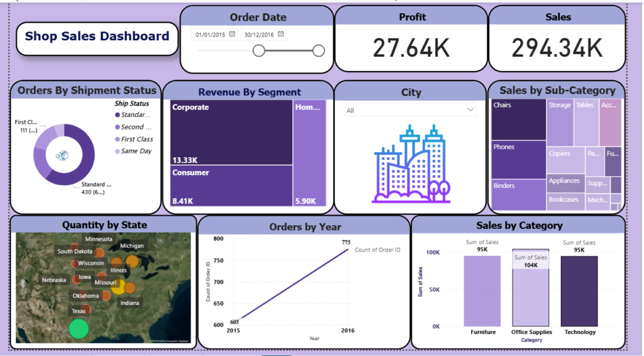Image resolution: width=644 pixels, height=356 pixels.
Task: Select Standard Class legend marker
Action: pyautogui.click(x=118, y=115)
